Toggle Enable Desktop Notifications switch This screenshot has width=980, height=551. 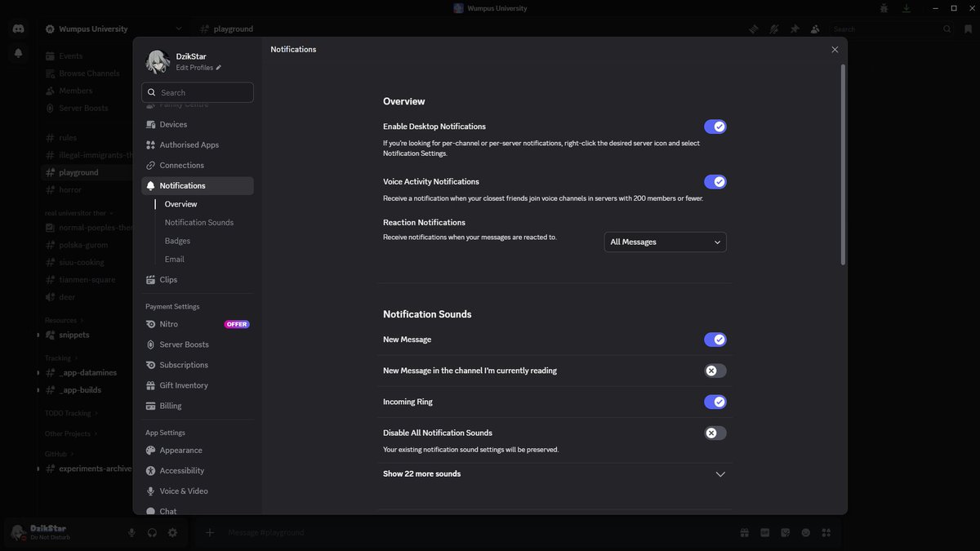click(x=715, y=127)
